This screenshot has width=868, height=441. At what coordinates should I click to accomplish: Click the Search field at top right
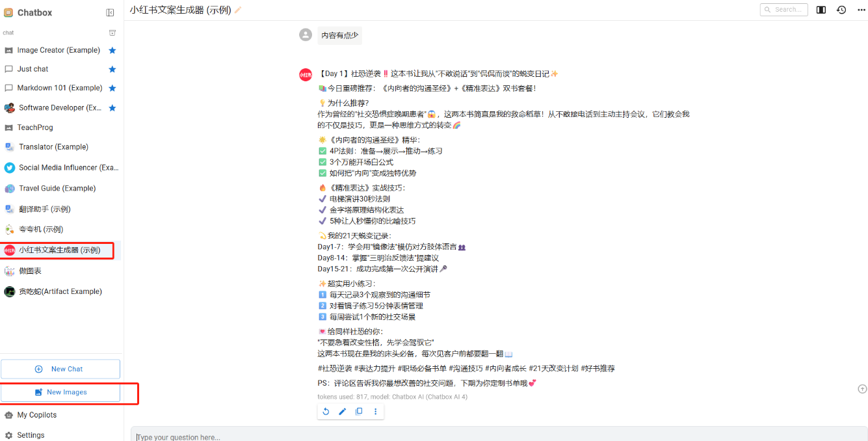pyautogui.click(x=783, y=10)
